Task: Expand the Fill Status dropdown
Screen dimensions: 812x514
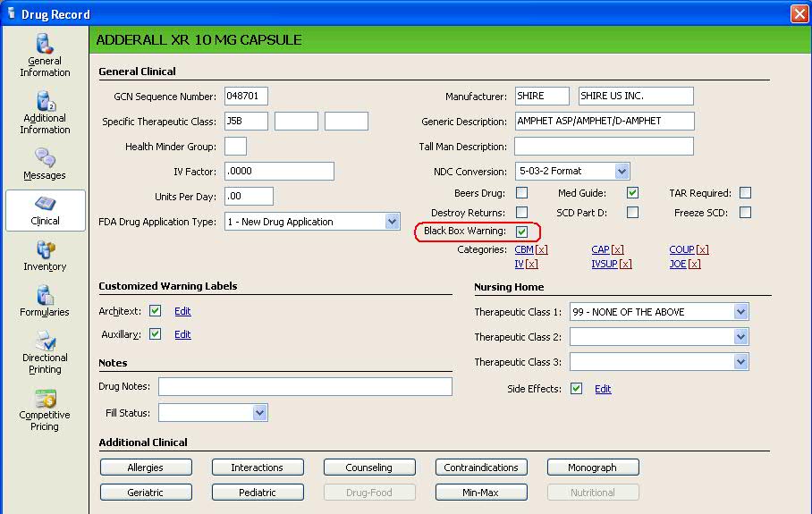Action: pyautogui.click(x=260, y=413)
